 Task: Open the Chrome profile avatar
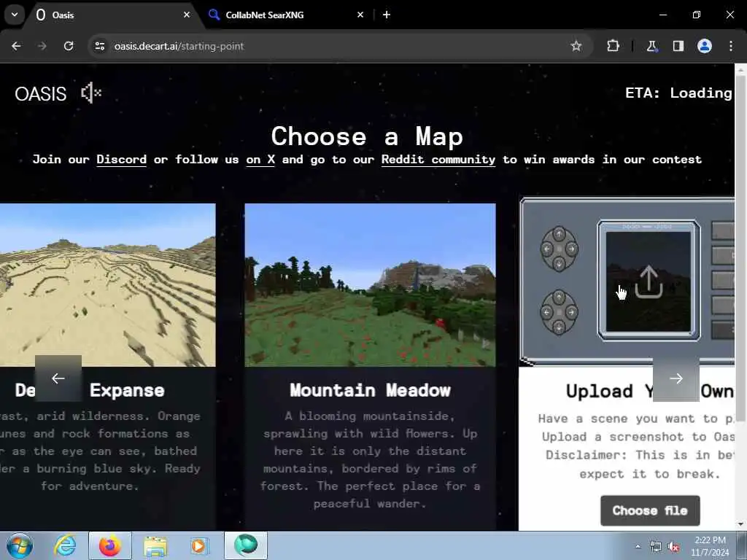pos(705,46)
